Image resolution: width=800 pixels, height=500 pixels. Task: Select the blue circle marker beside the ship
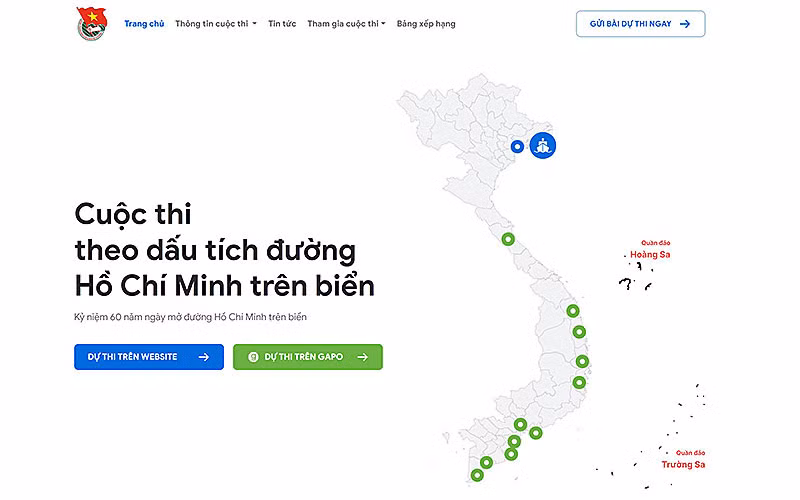(x=517, y=147)
